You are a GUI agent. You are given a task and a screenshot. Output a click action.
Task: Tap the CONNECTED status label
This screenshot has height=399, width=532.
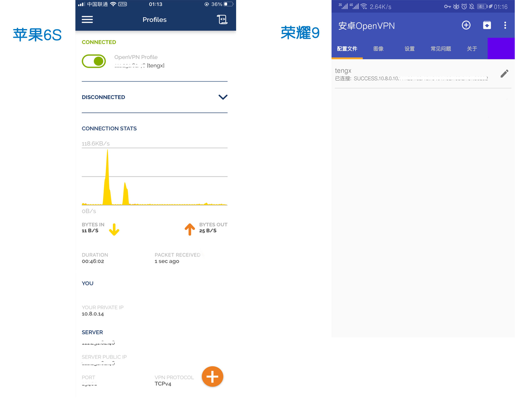pos(99,42)
